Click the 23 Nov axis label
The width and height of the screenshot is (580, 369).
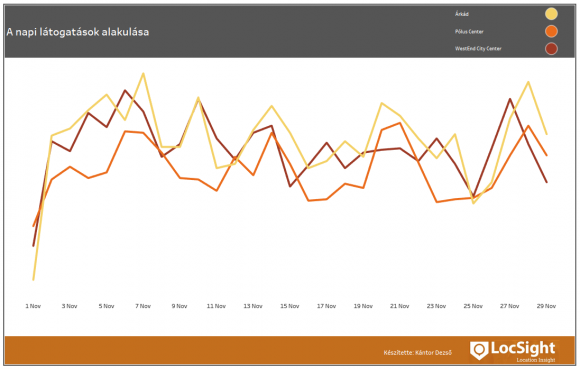[x=436, y=306]
